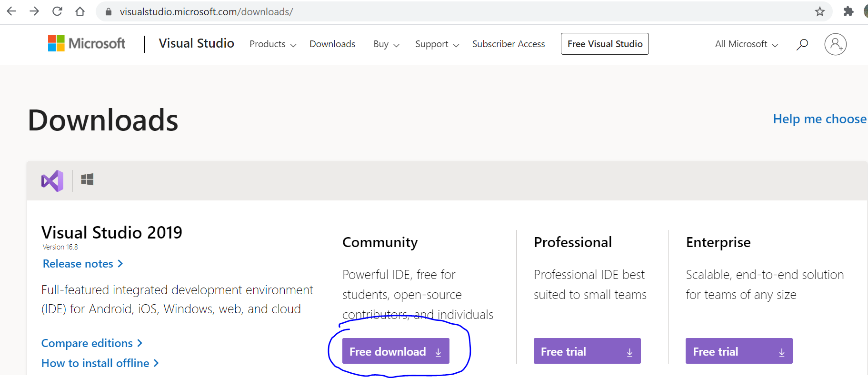Open the Visual Studio brand link
This screenshot has width=868, height=378.
tap(196, 43)
